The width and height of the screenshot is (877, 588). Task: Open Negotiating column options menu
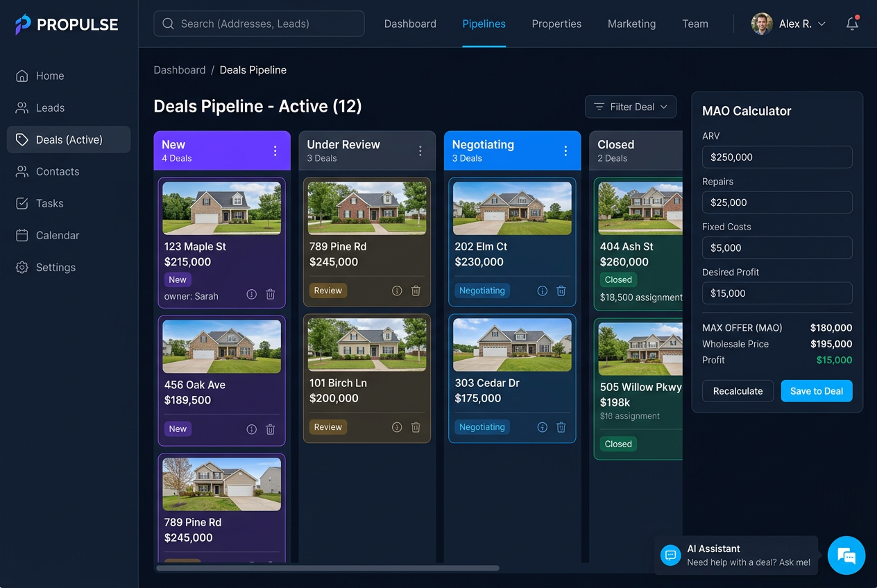click(565, 150)
